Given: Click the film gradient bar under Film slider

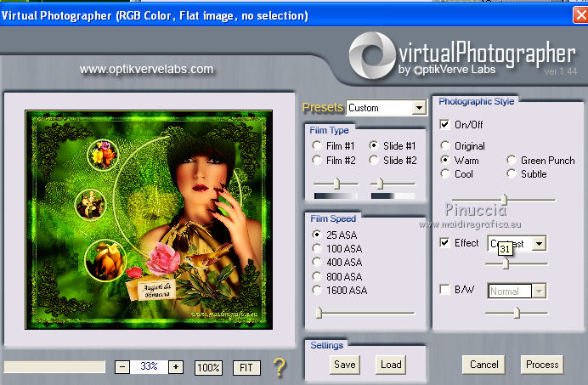Looking at the screenshot, I should point(336,195).
